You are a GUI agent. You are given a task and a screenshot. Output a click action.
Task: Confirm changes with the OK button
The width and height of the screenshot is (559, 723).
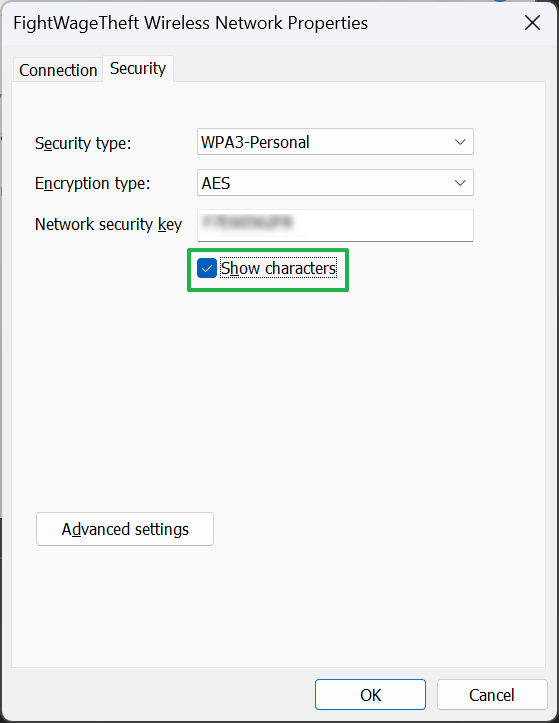[x=370, y=694]
